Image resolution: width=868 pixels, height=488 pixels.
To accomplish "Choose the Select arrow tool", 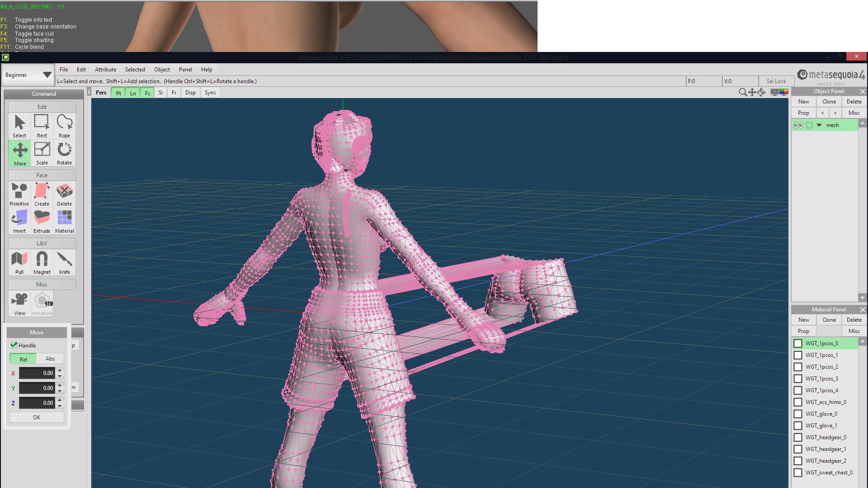I will 19,126.
